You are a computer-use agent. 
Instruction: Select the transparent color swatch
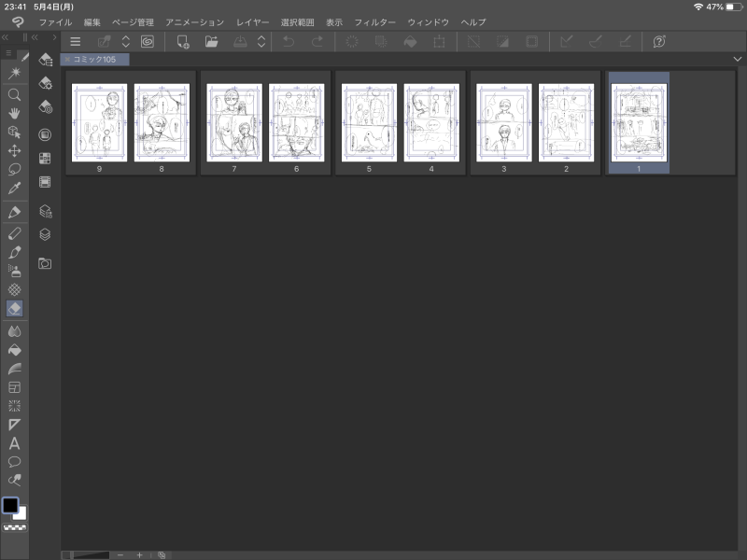point(14,527)
